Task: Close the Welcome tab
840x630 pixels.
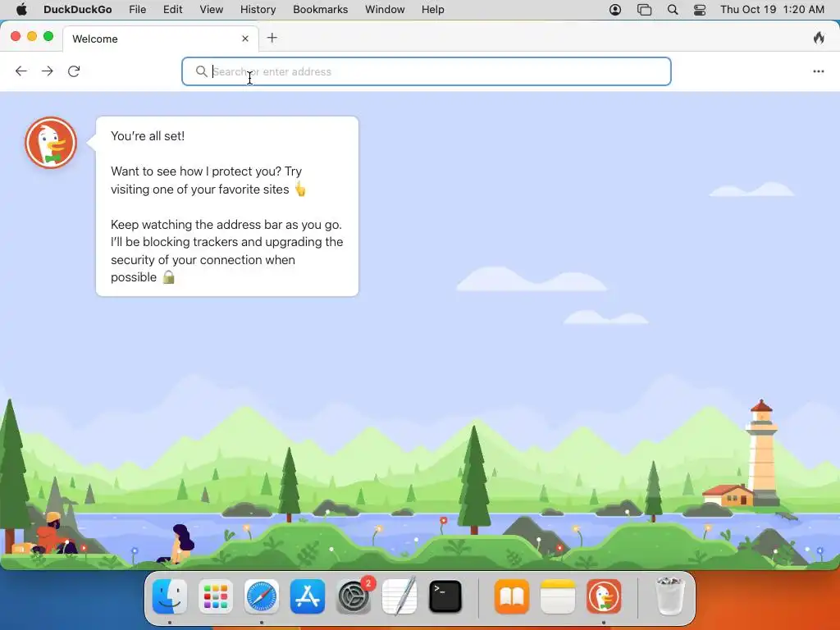Action: pos(245,39)
